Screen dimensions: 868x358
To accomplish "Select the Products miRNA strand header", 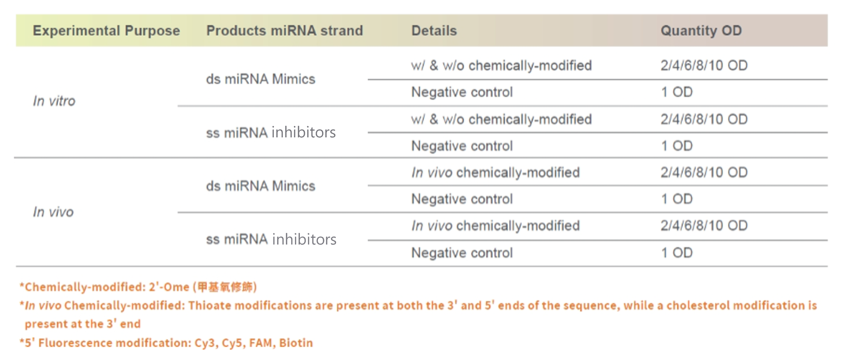I will (x=284, y=31).
